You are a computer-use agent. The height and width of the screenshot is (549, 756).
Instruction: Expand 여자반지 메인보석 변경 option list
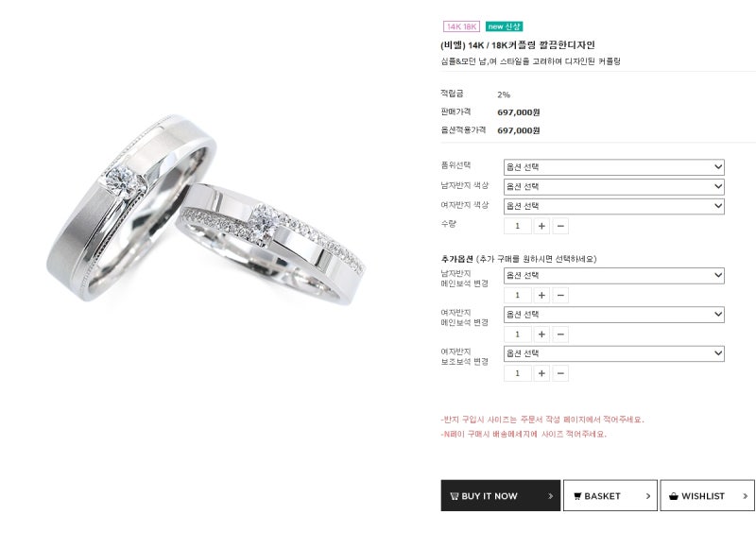pos(613,315)
